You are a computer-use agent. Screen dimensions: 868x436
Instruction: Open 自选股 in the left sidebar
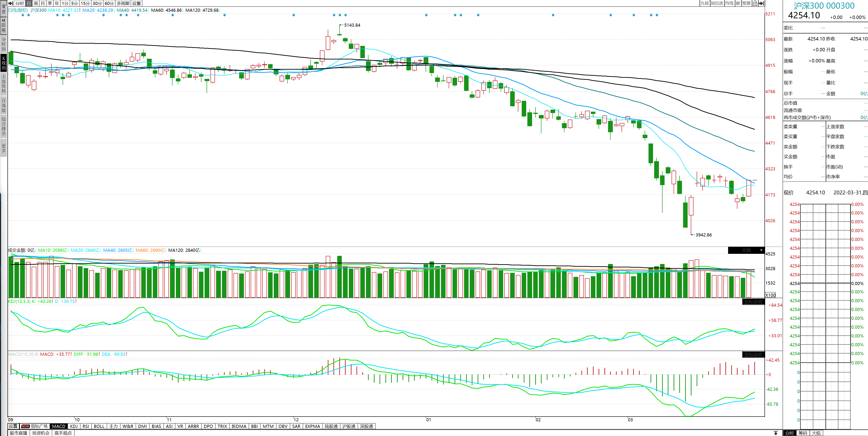pyautogui.click(x=3, y=105)
